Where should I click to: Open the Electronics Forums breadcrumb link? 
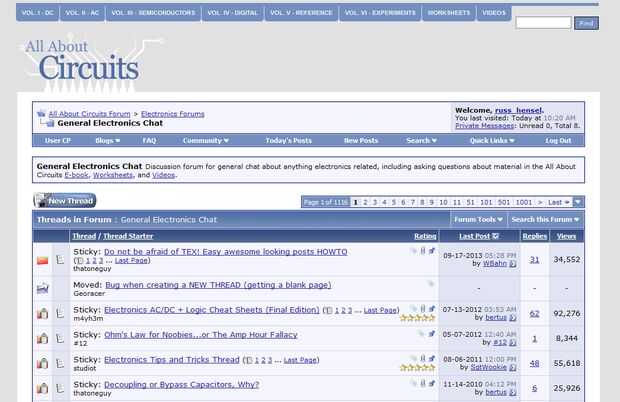[x=173, y=114]
